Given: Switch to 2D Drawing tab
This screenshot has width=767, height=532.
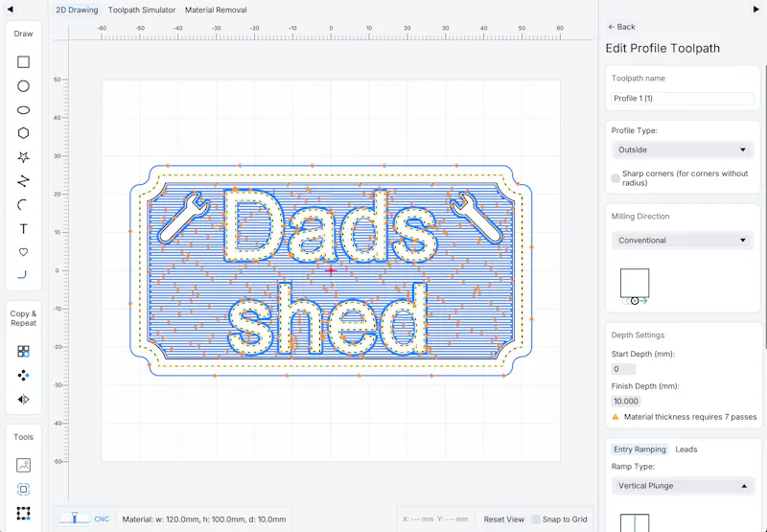Looking at the screenshot, I should click(77, 10).
